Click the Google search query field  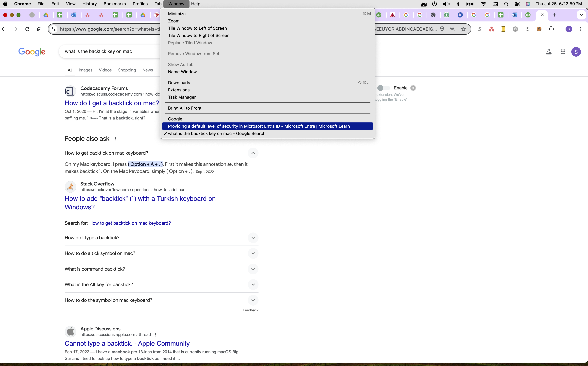click(109, 51)
